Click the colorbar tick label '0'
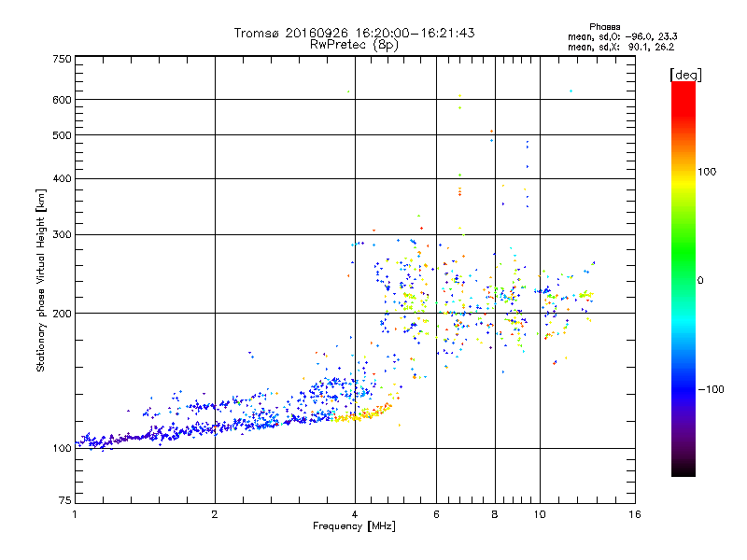747x560 pixels. coord(700,281)
